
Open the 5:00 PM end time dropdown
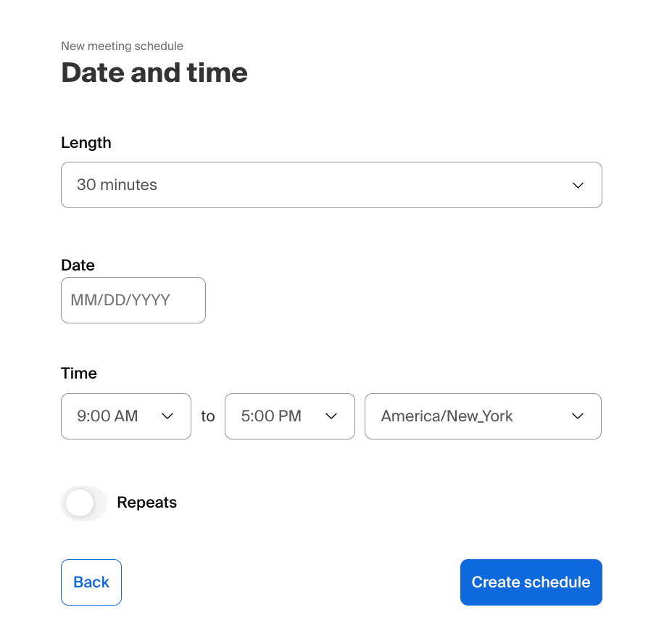tap(290, 416)
